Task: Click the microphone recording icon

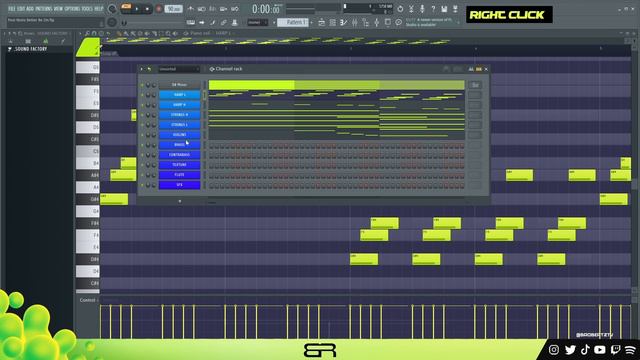Action: (x=422, y=9)
